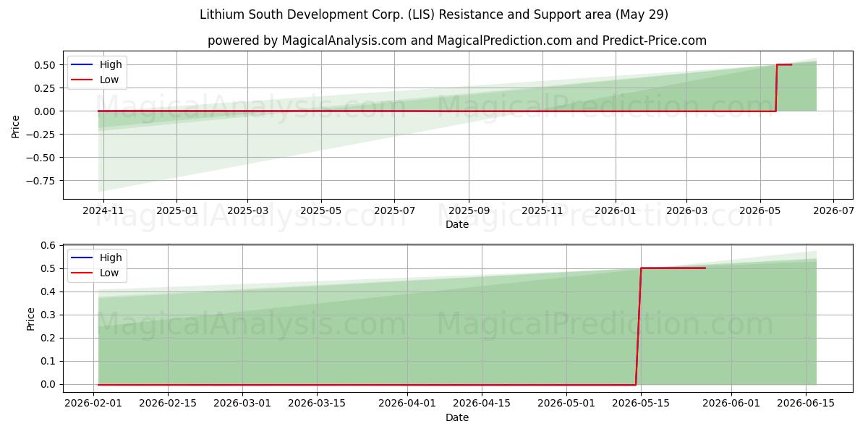868x434 pixels.
Task: Click the 2026-01 tick label on top chart
Action: 616,210
